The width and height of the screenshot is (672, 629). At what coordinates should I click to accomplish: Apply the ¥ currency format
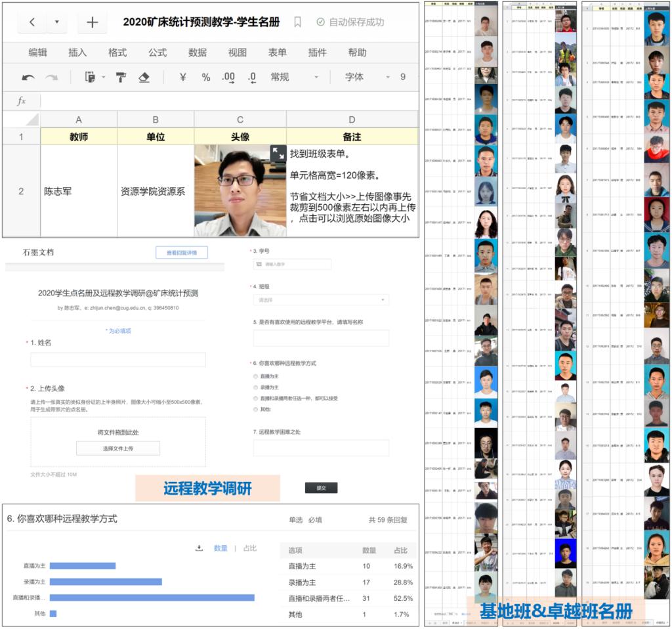pos(183,77)
